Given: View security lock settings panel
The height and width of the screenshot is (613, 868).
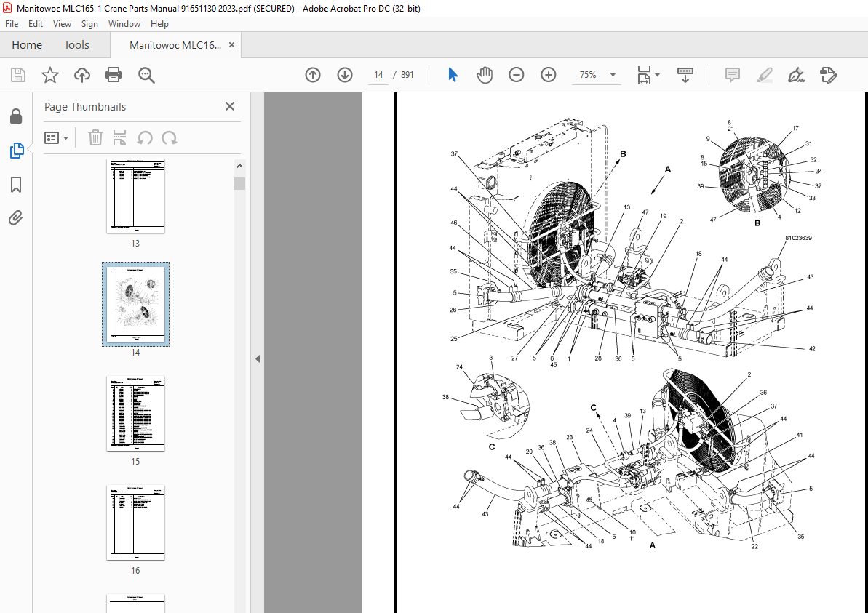Looking at the screenshot, I should click(x=16, y=117).
